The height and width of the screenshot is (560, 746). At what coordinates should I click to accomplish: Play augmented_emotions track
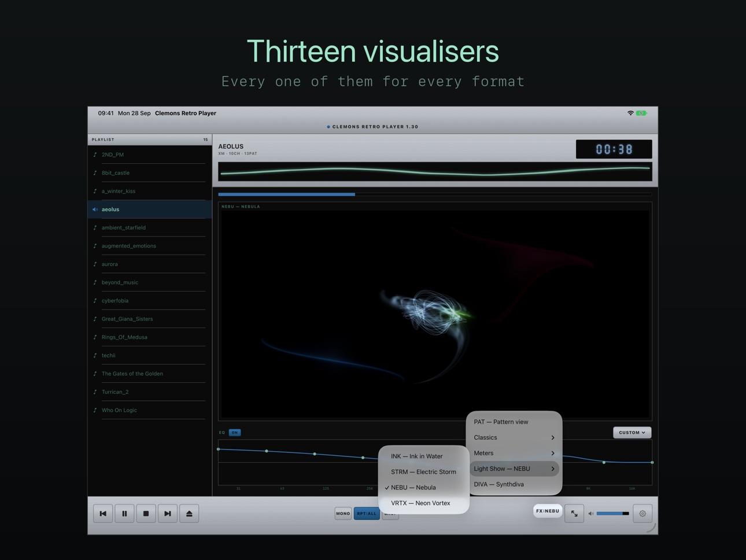tap(150, 246)
